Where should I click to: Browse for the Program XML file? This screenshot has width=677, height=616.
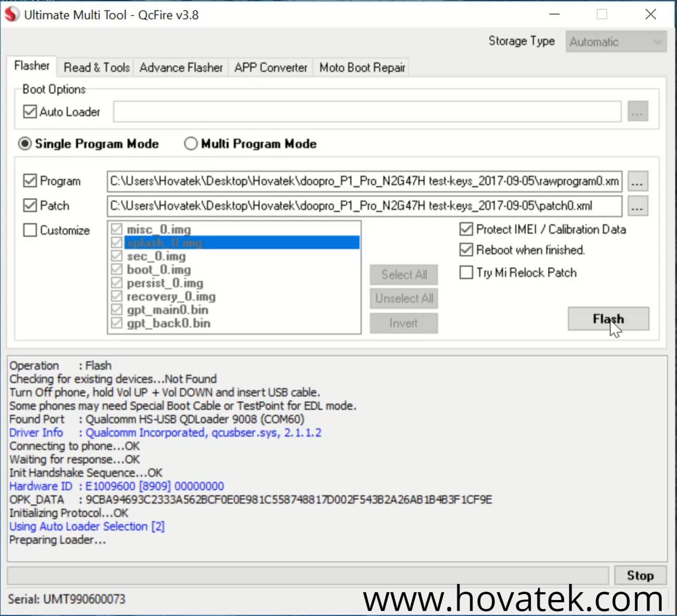[638, 181]
